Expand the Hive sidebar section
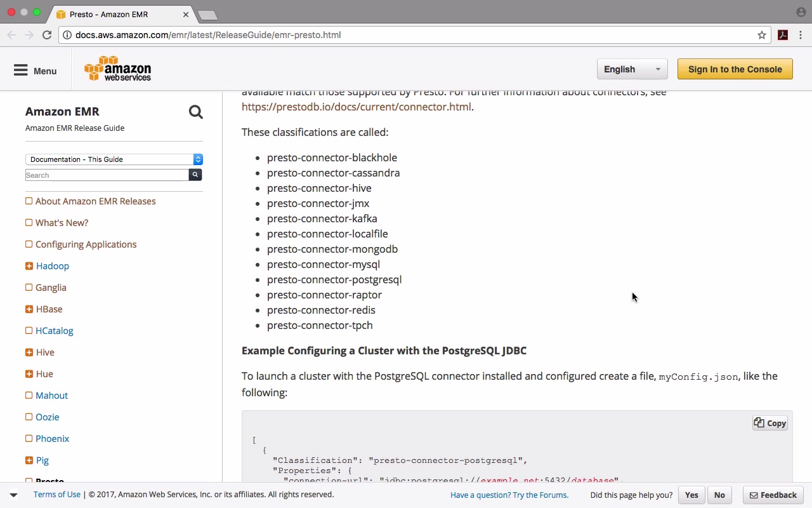The width and height of the screenshot is (812, 508). (x=29, y=352)
